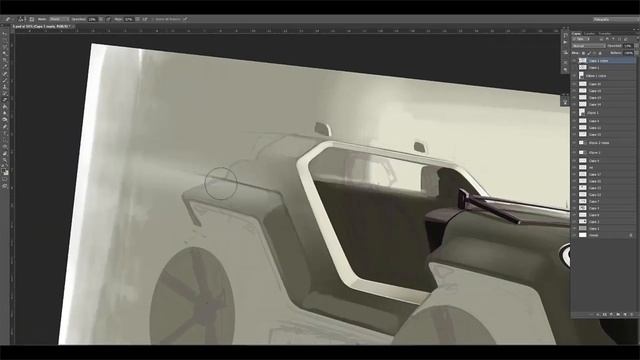Click the lock all padlock icon
Image resolution: width=640 pixels, height=360 pixels.
tap(600, 53)
